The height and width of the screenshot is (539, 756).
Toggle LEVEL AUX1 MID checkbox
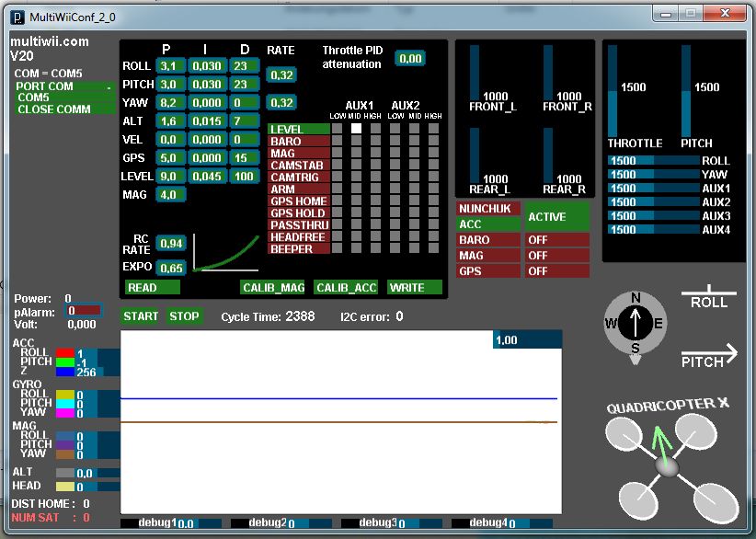coord(355,129)
